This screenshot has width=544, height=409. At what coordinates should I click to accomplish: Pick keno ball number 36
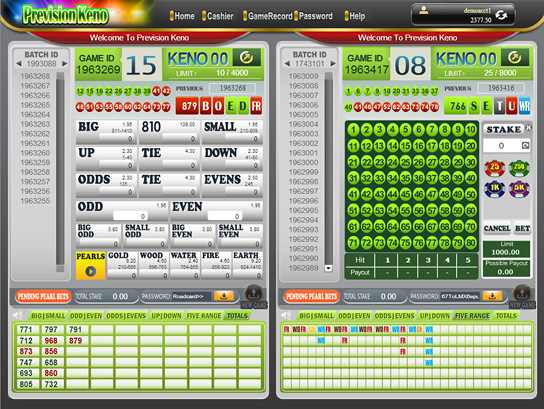[418, 178]
